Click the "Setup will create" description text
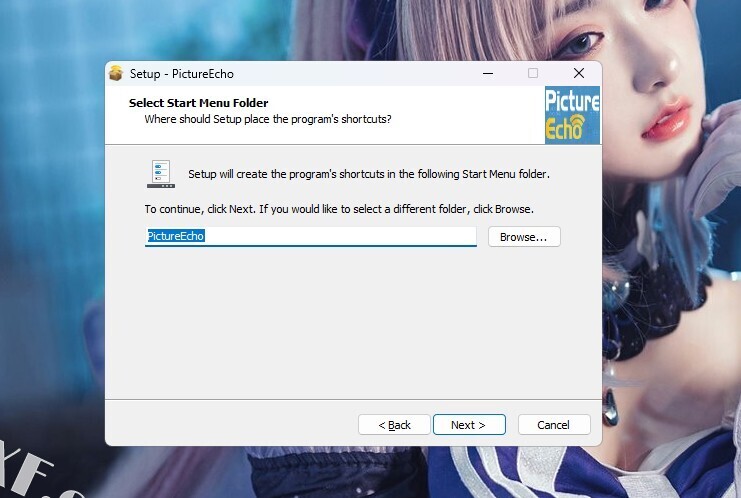741x498 pixels. pos(368,174)
